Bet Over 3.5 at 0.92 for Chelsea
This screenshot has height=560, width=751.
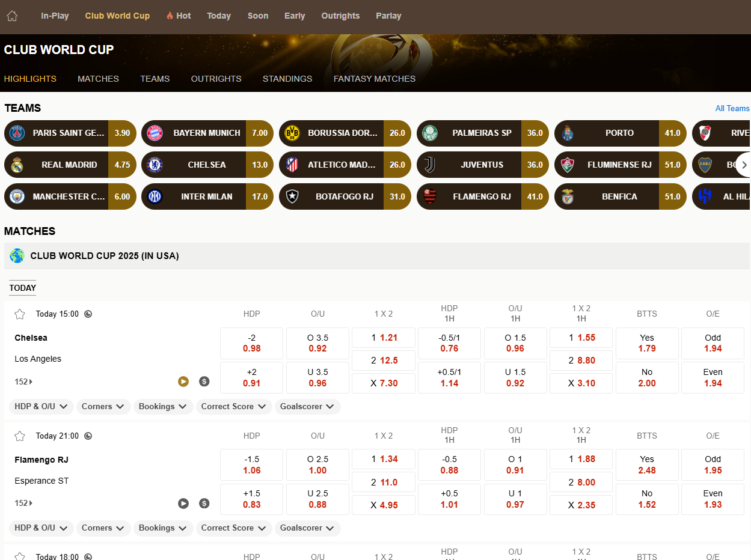317,343
